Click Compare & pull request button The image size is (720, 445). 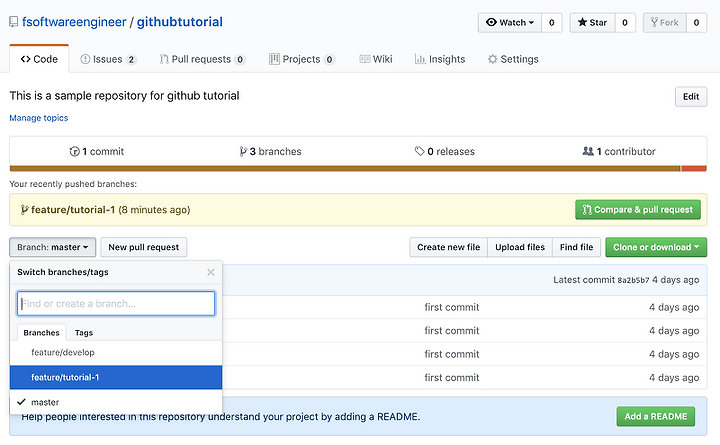point(638,209)
